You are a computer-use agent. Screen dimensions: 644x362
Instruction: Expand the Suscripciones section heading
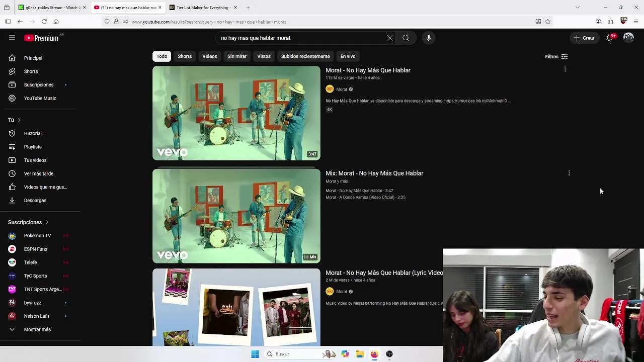[x=28, y=222]
